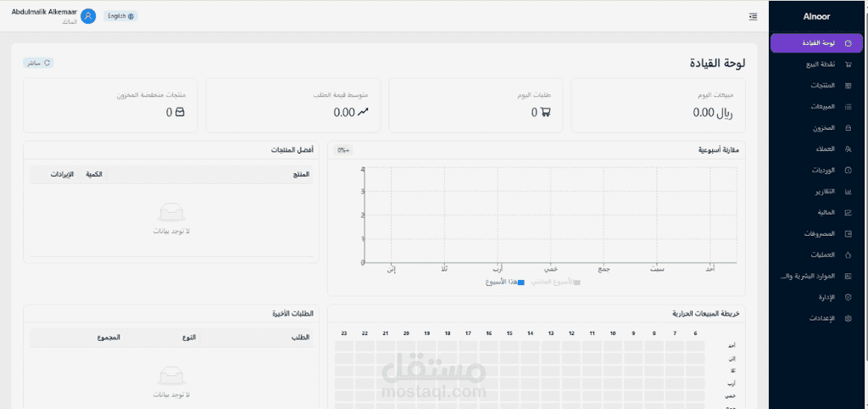Click the لوحة القيادة page heading
868x409 pixels.
717,63
